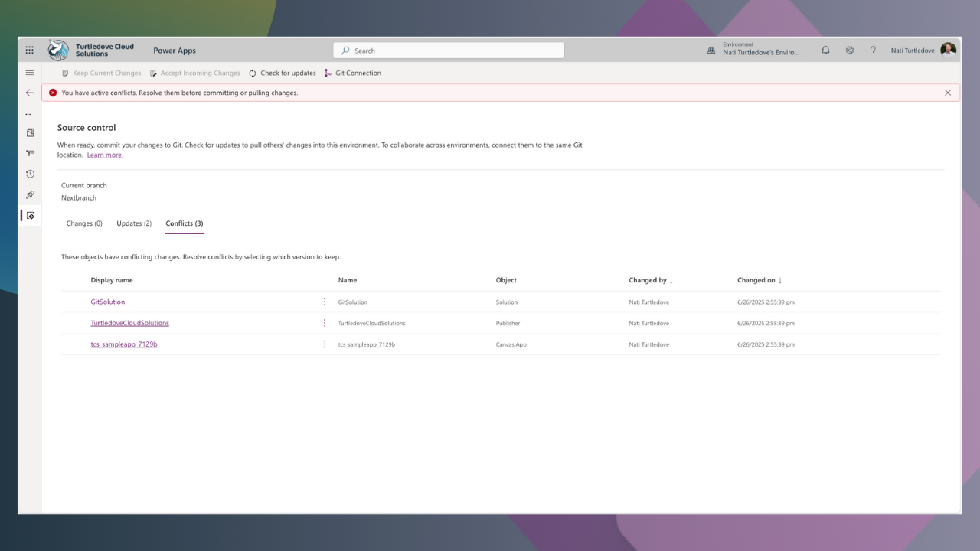Click the Nati Turtledove user name
Screen dimensions: 980x551
click(x=913, y=51)
